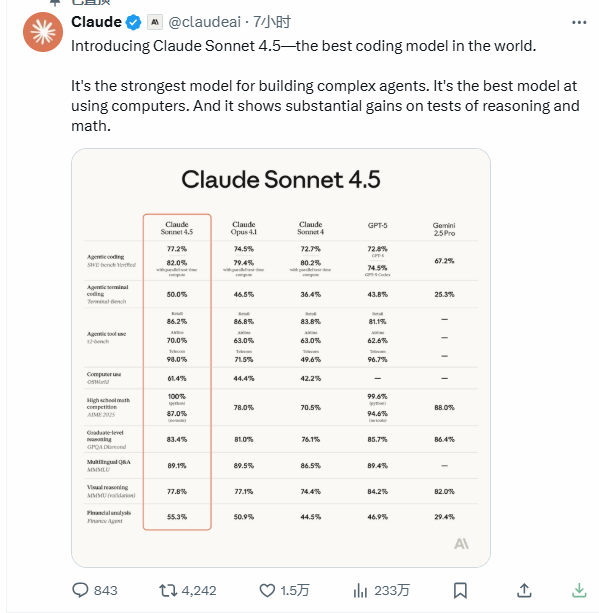Image resolution: width=599 pixels, height=613 pixels.
Task: Click the highlighted Claude Sonnet 4.5 column
Action: click(x=177, y=372)
